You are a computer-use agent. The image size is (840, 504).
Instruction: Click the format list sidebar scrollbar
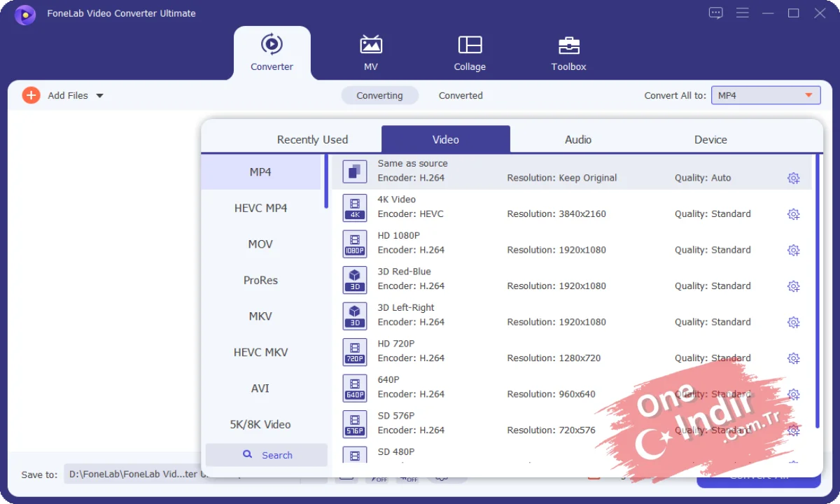[326, 181]
